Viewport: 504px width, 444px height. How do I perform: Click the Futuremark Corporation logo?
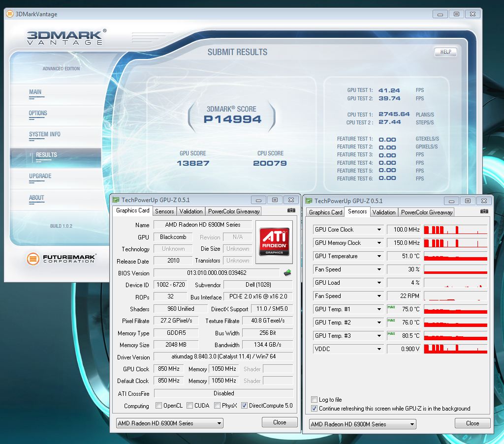pos(61,258)
